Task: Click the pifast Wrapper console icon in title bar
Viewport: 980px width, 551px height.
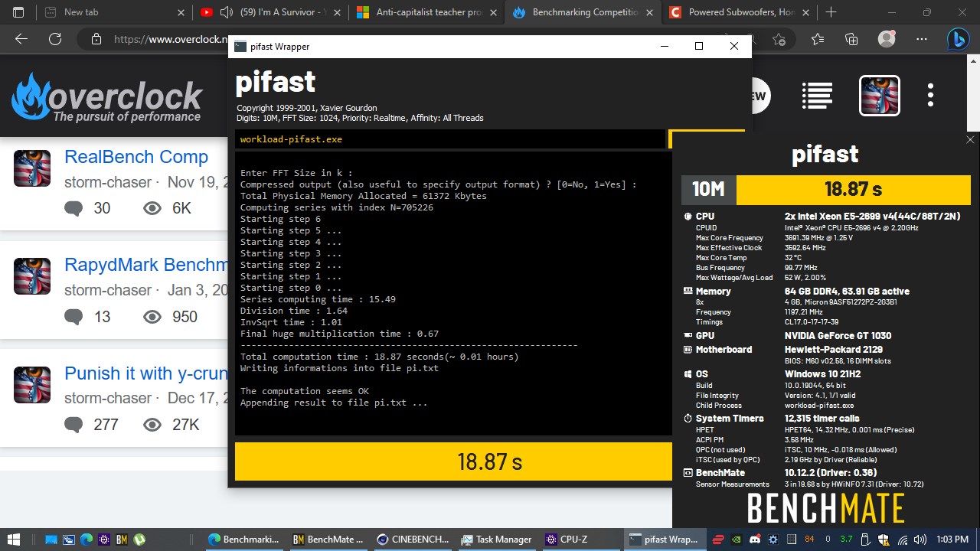Action: 240,47
